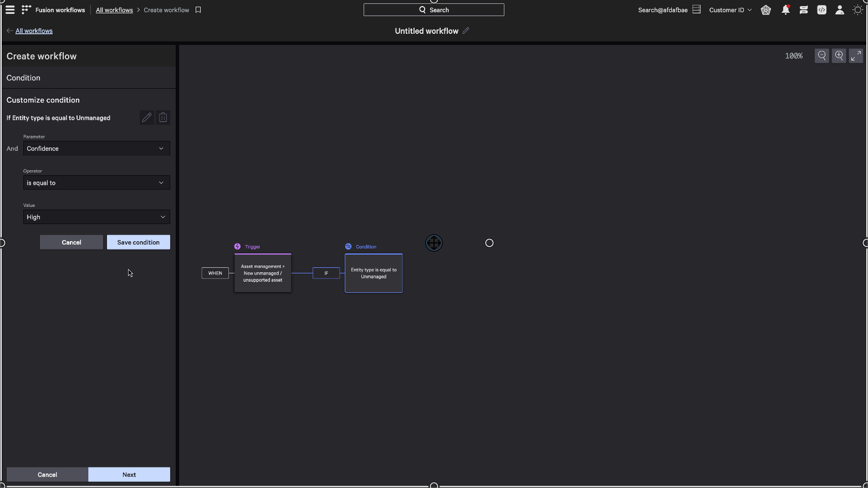This screenshot has height=488, width=868.
Task: Cancel workflow creation next to the Next button
Action: pos(47,475)
